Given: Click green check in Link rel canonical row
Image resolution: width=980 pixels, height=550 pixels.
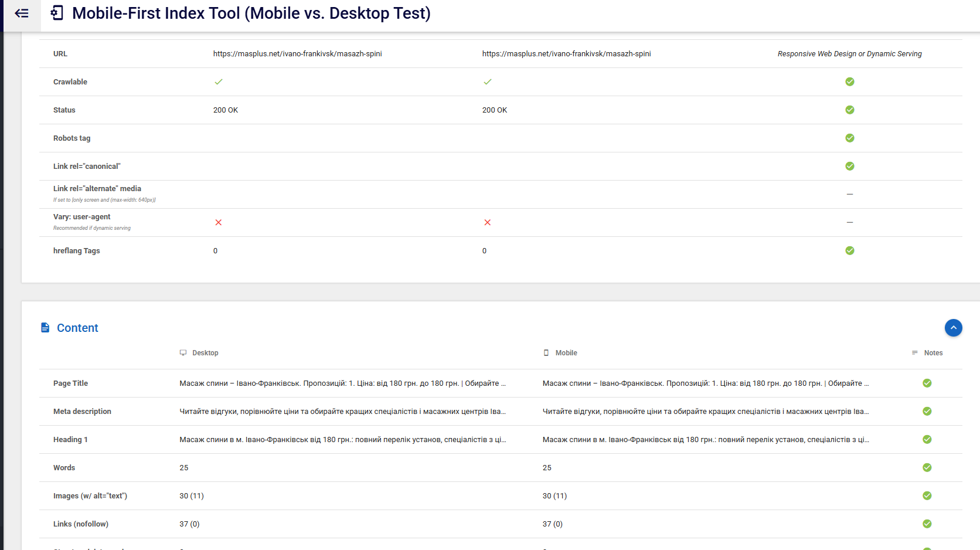Looking at the screenshot, I should (x=850, y=166).
